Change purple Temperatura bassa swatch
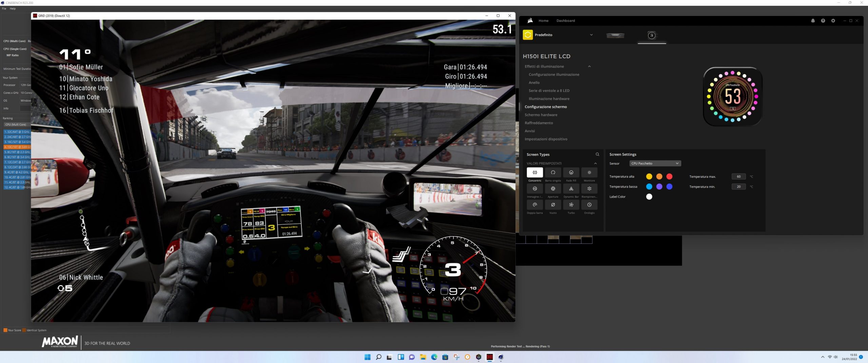Viewport: 868px width, 363px height. click(x=659, y=187)
